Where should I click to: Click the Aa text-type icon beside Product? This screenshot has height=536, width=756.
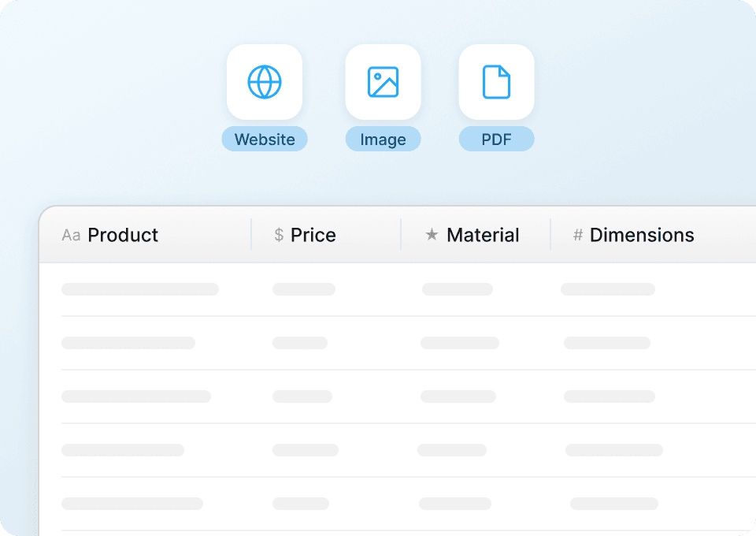point(71,235)
